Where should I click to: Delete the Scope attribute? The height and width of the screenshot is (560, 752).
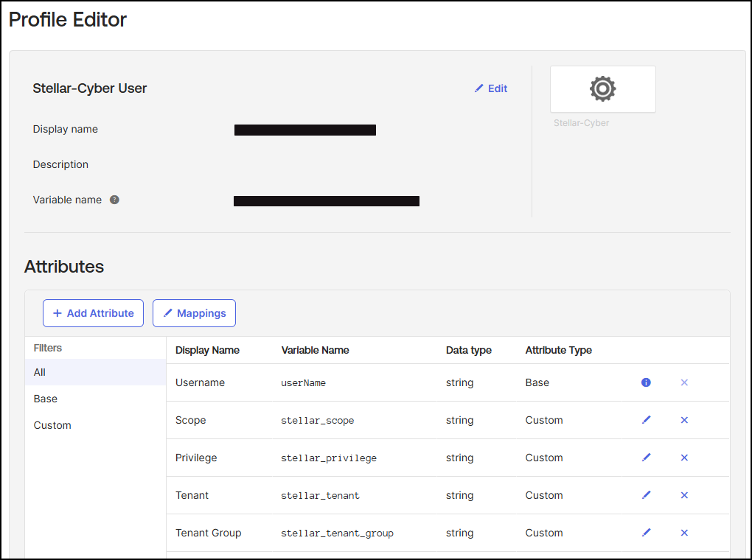(684, 420)
